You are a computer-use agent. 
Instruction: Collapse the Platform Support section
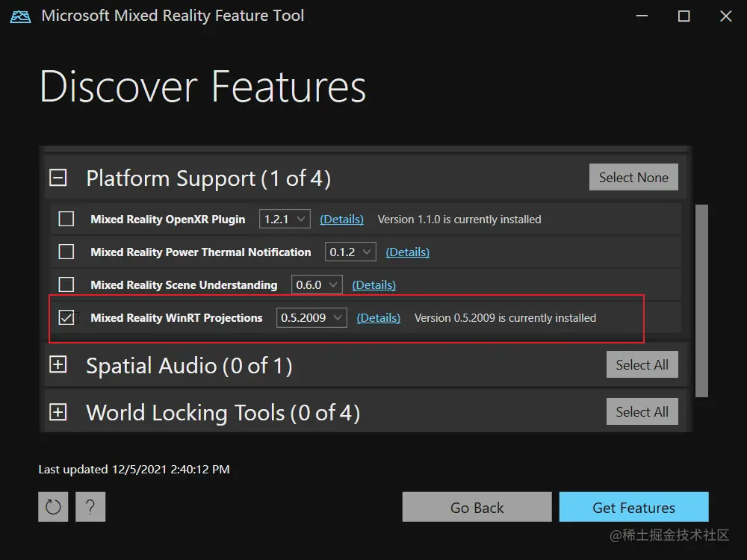pos(58,178)
